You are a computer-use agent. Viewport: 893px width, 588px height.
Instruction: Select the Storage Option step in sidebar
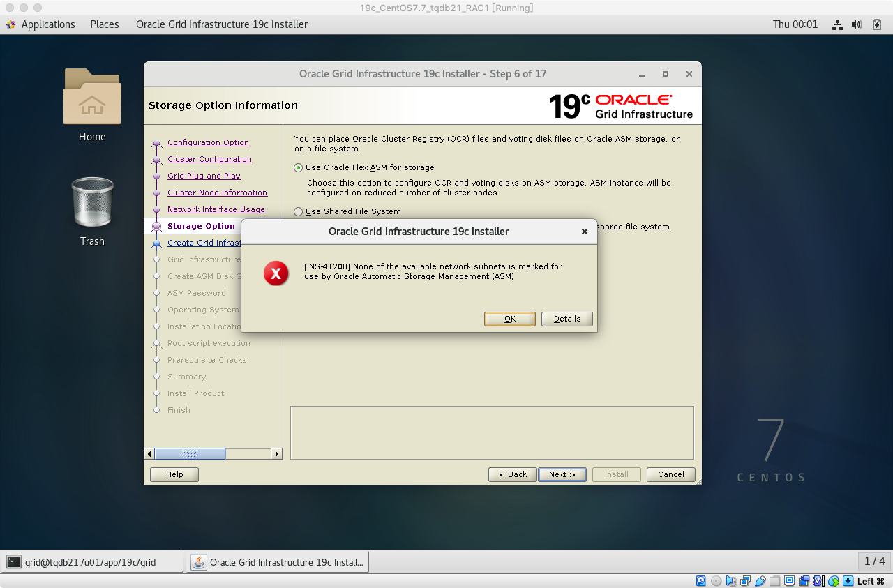201,226
